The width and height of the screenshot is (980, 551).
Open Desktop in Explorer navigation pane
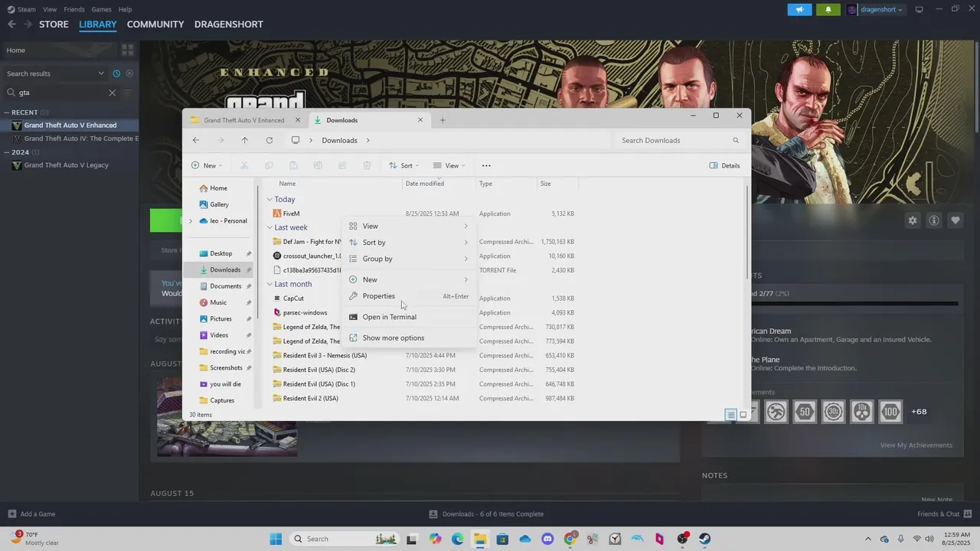(220, 253)
